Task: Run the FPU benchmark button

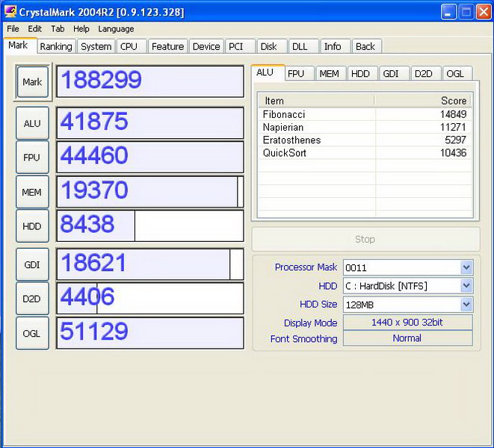Action: coord(32,158)
